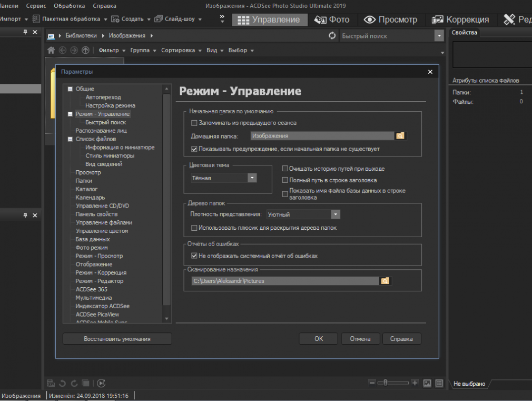Go up one level with up arrow icon

click(85, 50)
